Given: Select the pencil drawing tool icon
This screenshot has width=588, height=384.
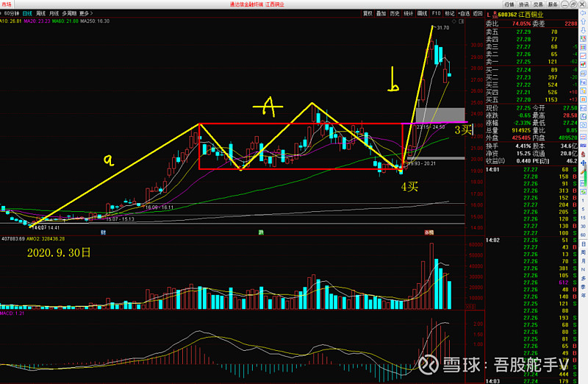Looking at the screenshot, I should pos(582,171).
